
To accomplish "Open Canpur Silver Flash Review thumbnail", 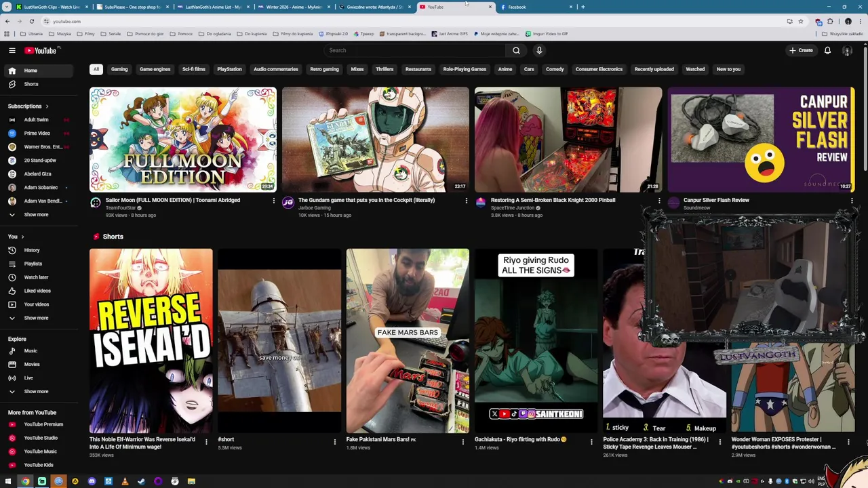I will click(761, 140).
